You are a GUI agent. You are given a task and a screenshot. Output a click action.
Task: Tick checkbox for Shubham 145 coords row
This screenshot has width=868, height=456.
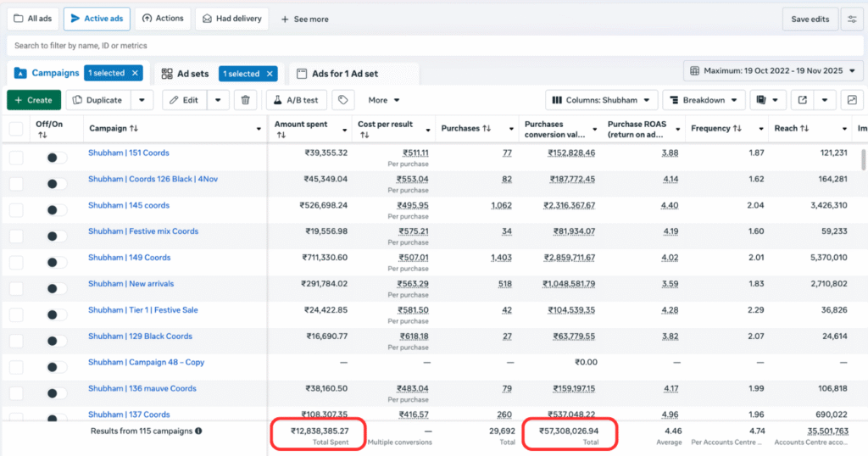click(x=16, y=210)
